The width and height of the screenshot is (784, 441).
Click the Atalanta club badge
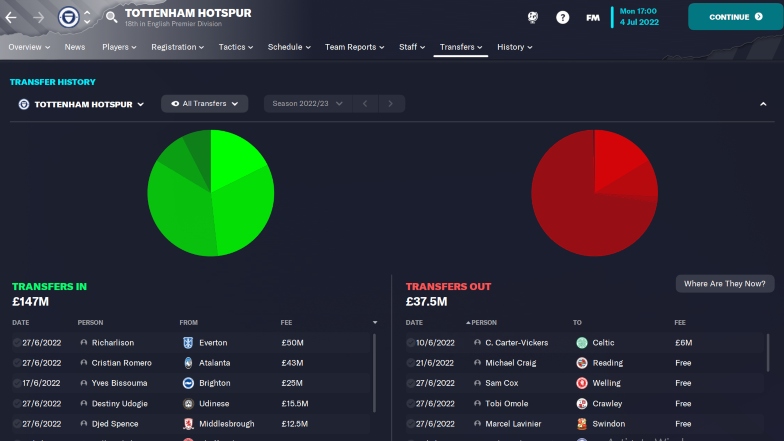(x=188, y=363)
